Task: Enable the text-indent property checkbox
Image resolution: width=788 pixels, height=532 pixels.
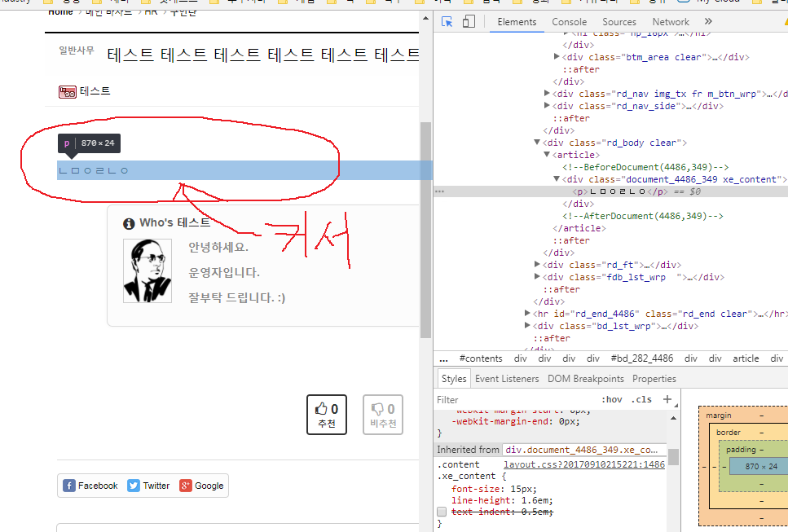Action: coord(442,512)
